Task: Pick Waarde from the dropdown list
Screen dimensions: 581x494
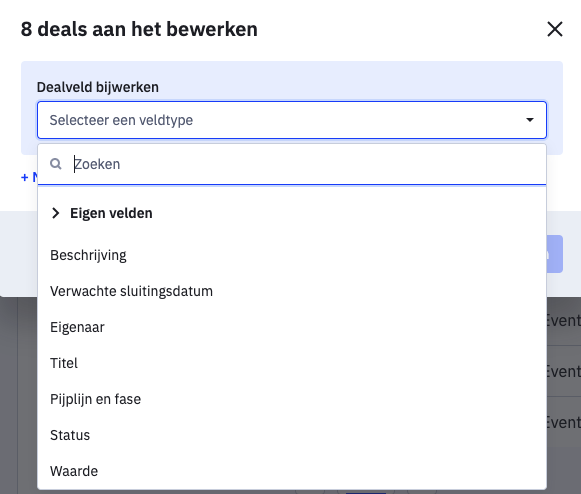Action: pos(292,471)
